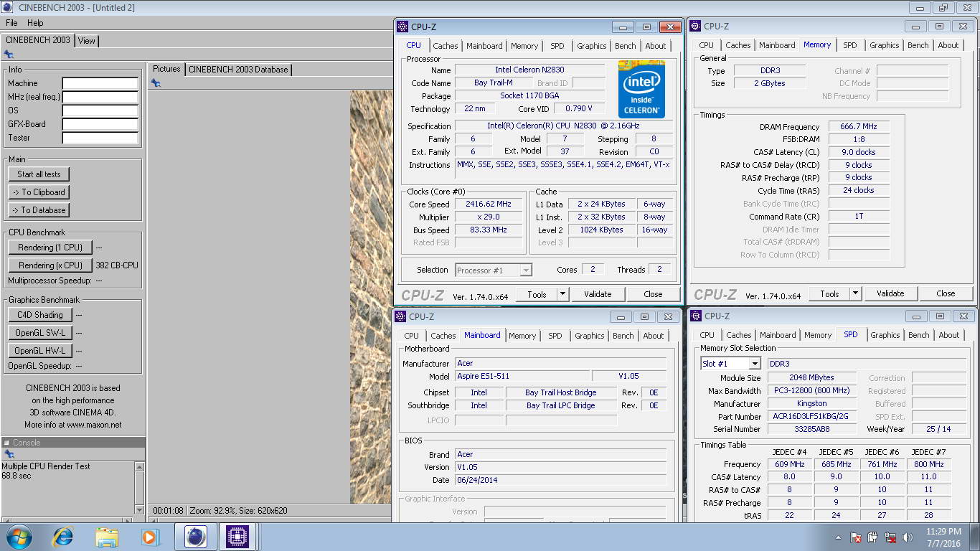Open Windows Explorer from the taskbar
Screen dimensions: 980x551
pos(107,537)
